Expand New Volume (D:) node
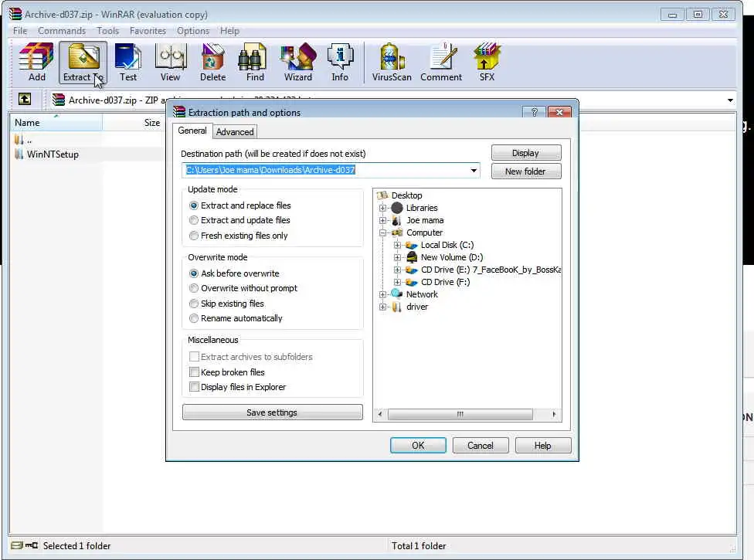This screenshot has width=754, height=560. (x=397, y=257)
